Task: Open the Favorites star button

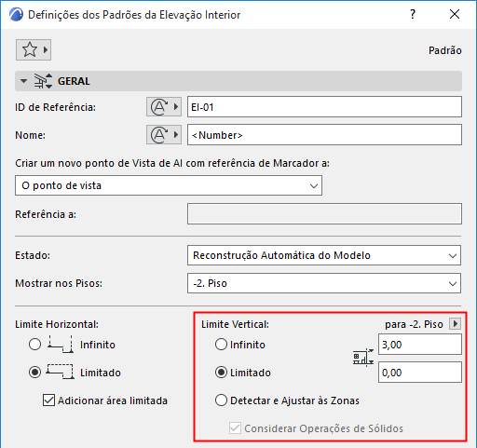Action: point(34,49)
